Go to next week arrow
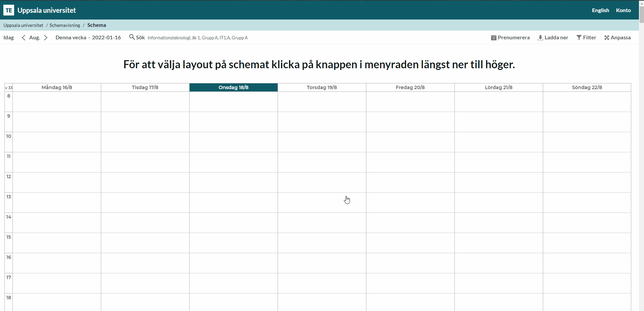The image size is (644, 311). (46, 38)
